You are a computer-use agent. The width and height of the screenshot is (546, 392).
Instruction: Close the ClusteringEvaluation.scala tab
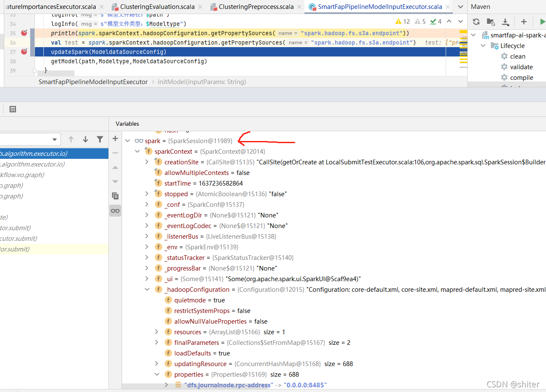(201, 7)
